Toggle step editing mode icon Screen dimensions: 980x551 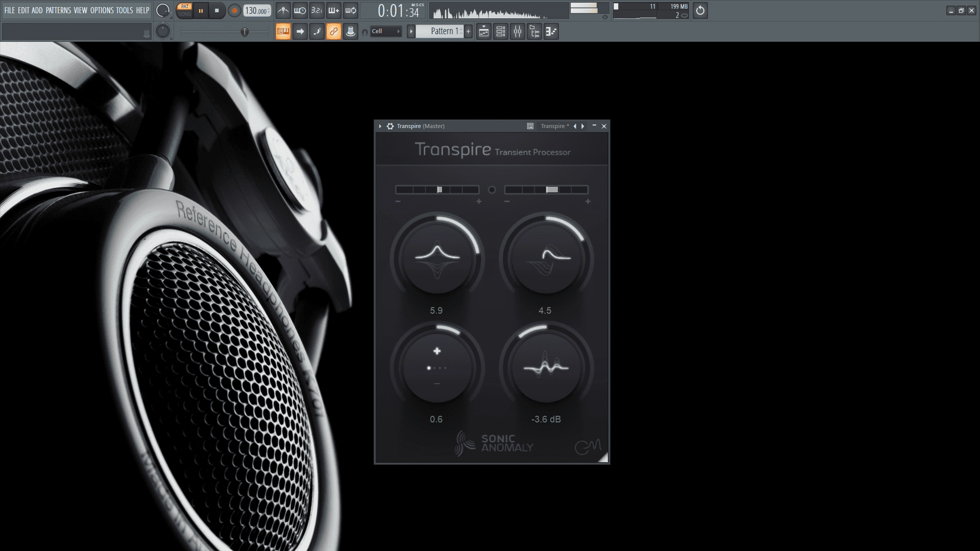point(317,32)
